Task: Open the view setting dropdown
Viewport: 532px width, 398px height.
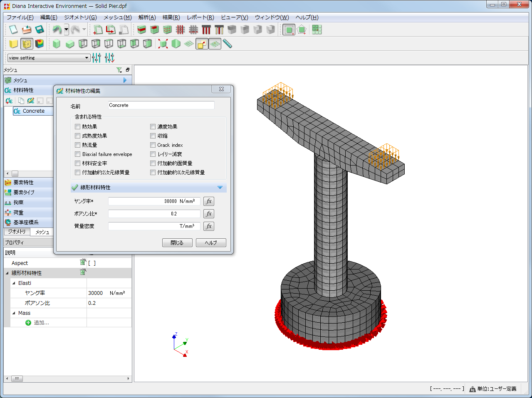Action: point(87,58)
